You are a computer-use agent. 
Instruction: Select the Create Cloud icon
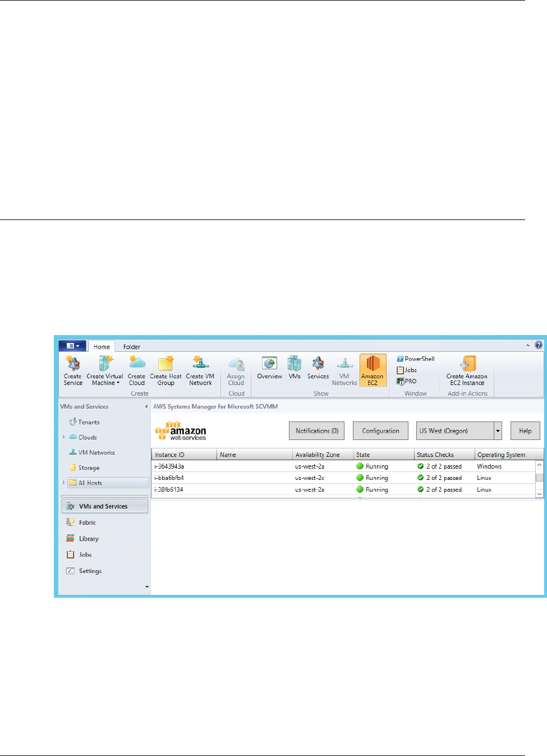pos(137,370)
